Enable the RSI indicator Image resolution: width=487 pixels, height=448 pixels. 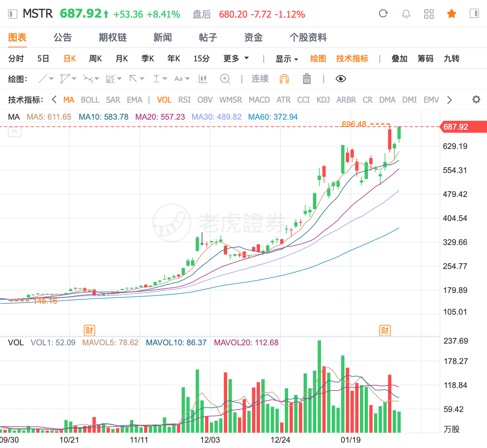[184, 100]
